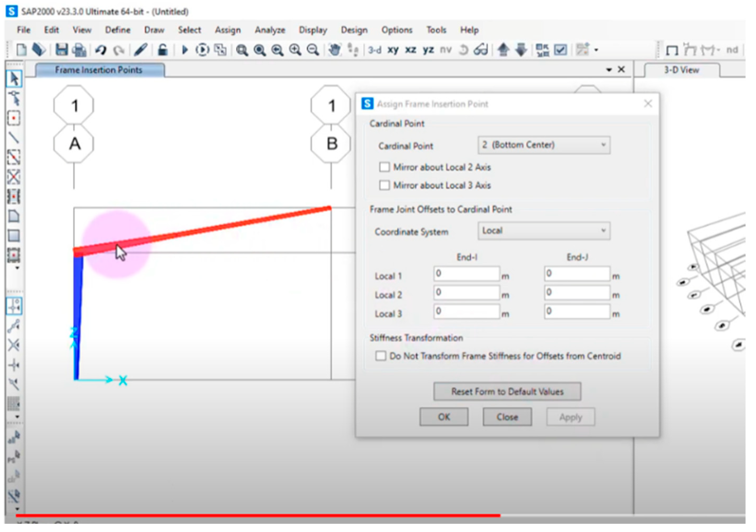Screen dimensions: 756x532
Task: Expand the view window list arrow
Action: coord(609,70)
